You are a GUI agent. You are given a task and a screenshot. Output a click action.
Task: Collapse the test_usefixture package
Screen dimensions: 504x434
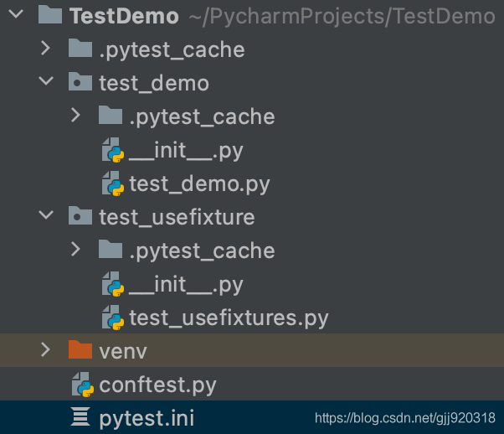(x=45, y=216)
